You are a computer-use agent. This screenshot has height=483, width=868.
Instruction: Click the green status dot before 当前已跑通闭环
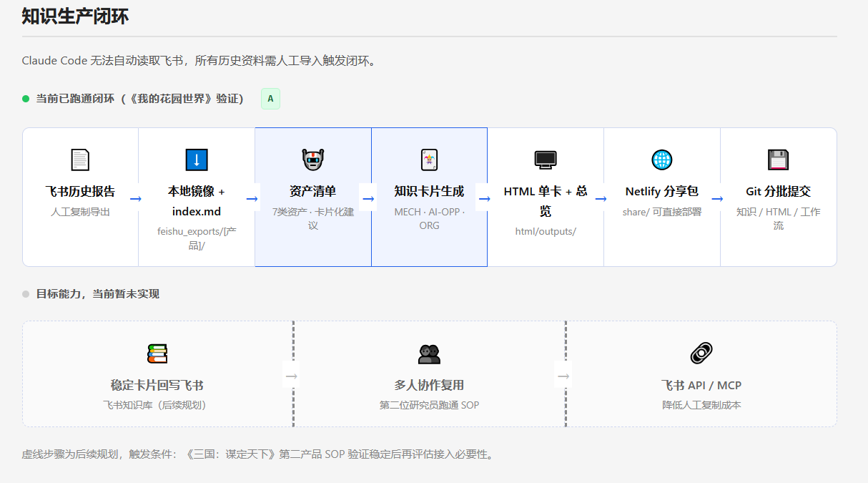click(x=26, y=99)
